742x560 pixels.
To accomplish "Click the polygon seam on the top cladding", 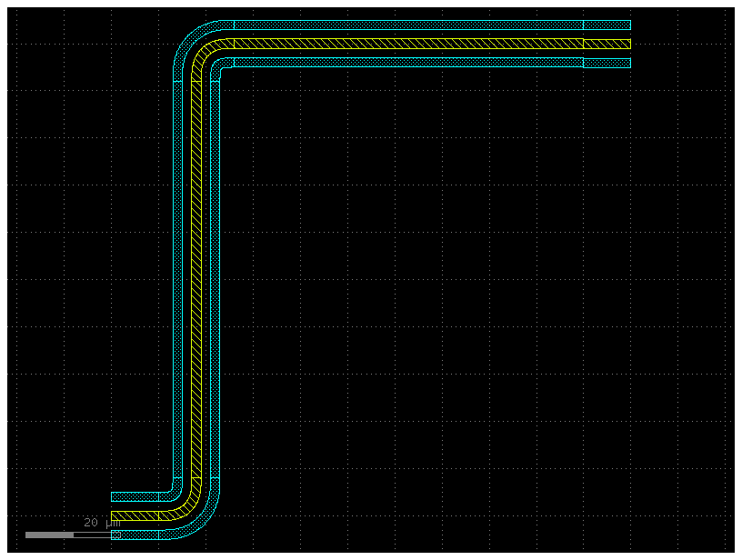I will pos(582,25).
